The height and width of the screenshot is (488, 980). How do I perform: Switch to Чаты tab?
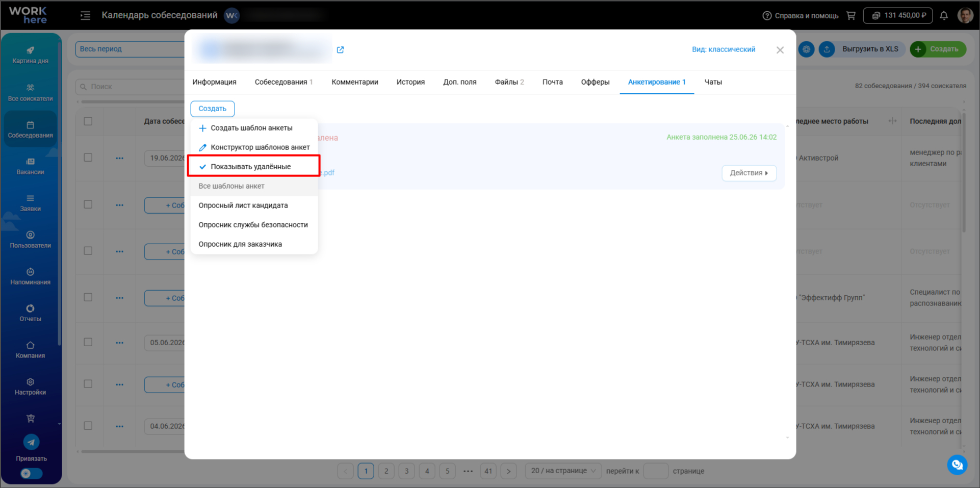pyautogui.click(x=713, y=82)
